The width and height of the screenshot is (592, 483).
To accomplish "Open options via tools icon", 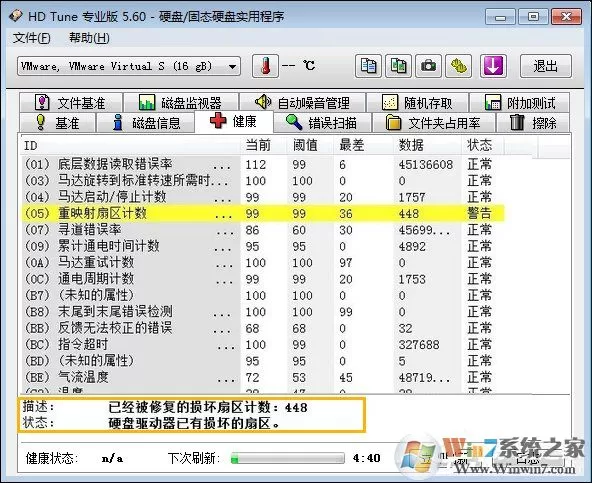I will pyautogui.click(x=458, y=66).
